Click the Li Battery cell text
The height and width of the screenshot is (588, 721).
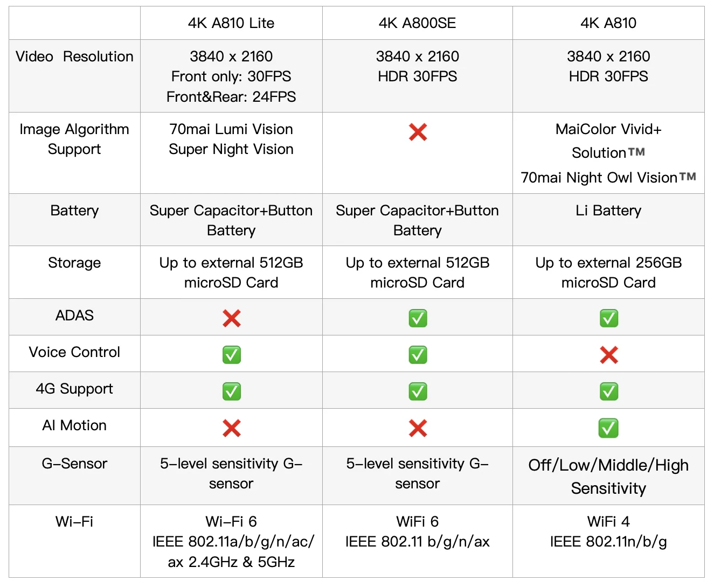point(608,211)
